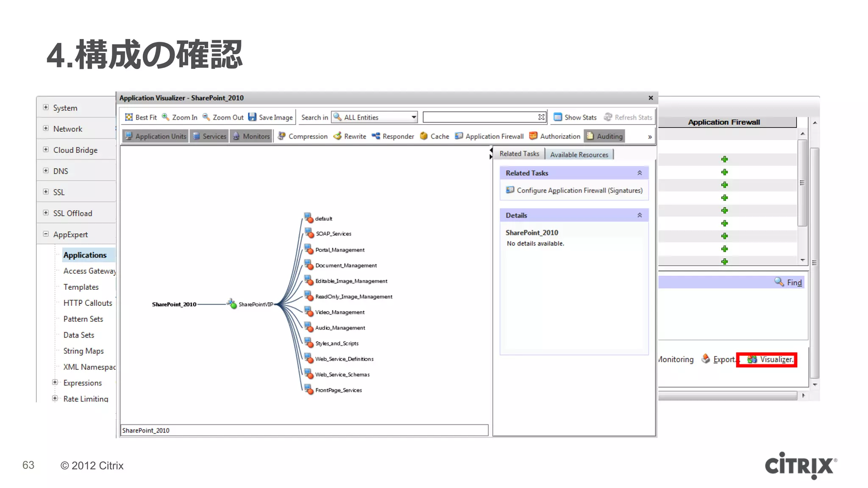
Task: Select the Video_Management node icon
Action: (309, 311)
